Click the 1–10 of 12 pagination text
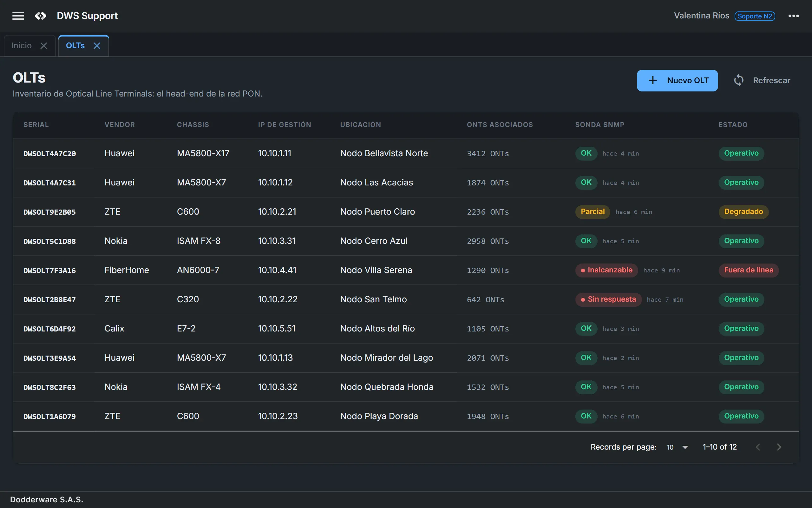Viewport: 812px width, 508px height. tap(720, 447)
